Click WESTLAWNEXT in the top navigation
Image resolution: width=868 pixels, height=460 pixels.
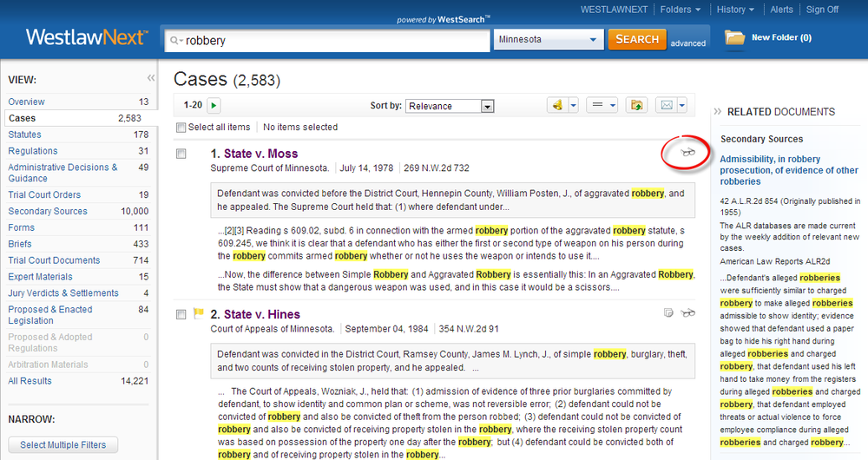point(614,10)
